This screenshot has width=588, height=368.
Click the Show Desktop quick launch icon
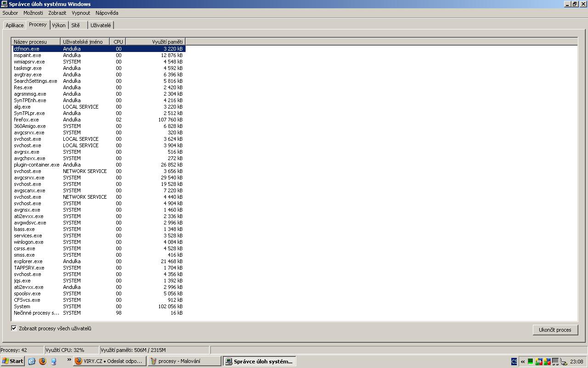point(54,361)
